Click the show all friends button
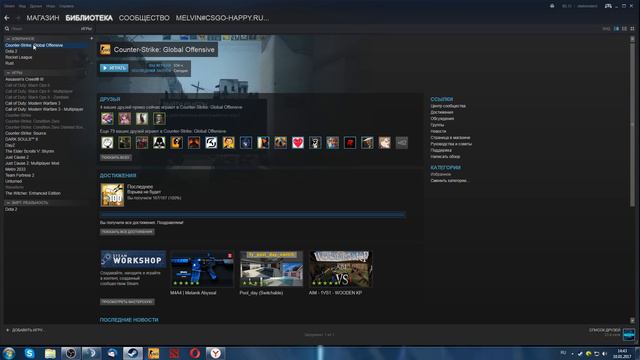Image resolution: width=640 pixels, height=360 pixels. click(116, 157)
